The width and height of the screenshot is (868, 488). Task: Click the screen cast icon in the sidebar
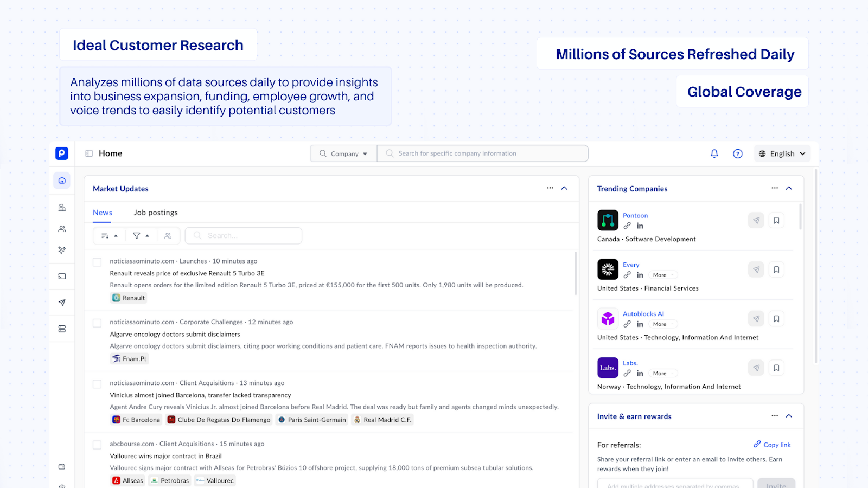(x=61, y=276)
